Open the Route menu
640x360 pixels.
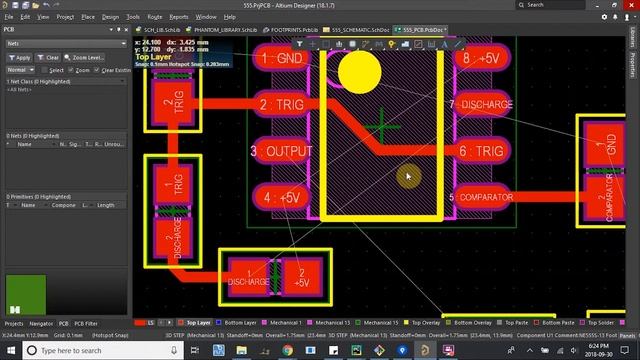[x=154, y=17]
